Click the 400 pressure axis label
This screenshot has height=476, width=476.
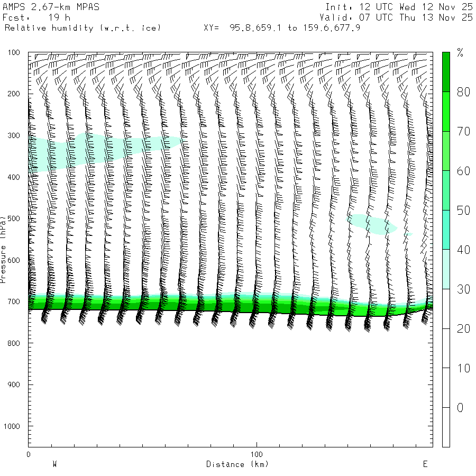pos(14,177)
